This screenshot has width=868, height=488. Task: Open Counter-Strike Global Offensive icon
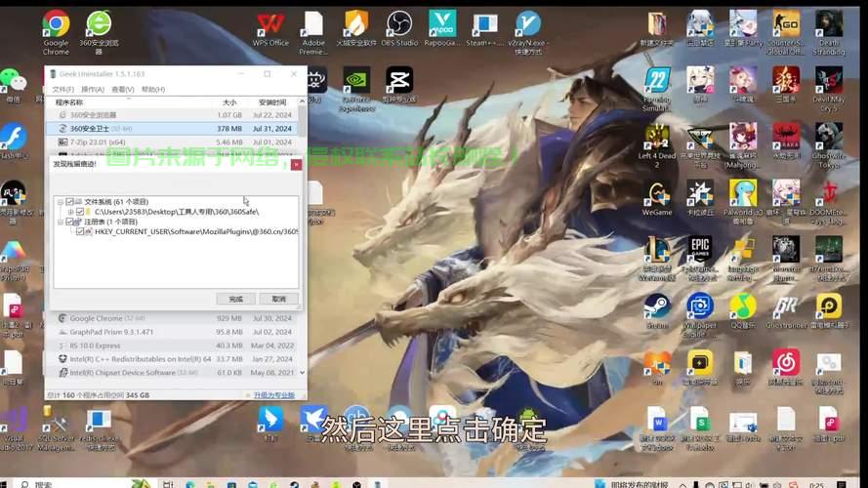click(786, 32)
